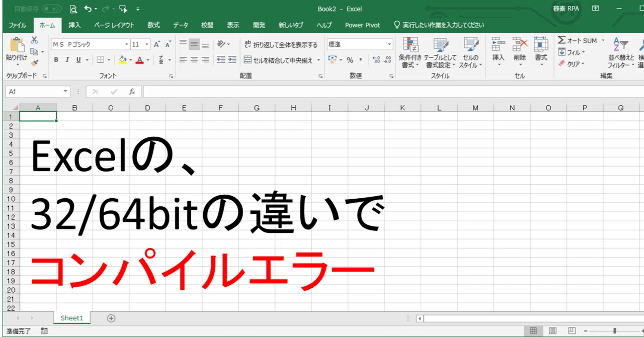Switch to the データ tab
Image resolution: width=644 pixels, height=337 pixels.
181,25
